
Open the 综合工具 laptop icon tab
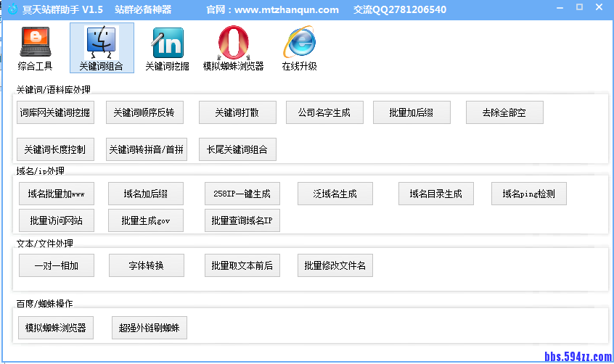36,48
